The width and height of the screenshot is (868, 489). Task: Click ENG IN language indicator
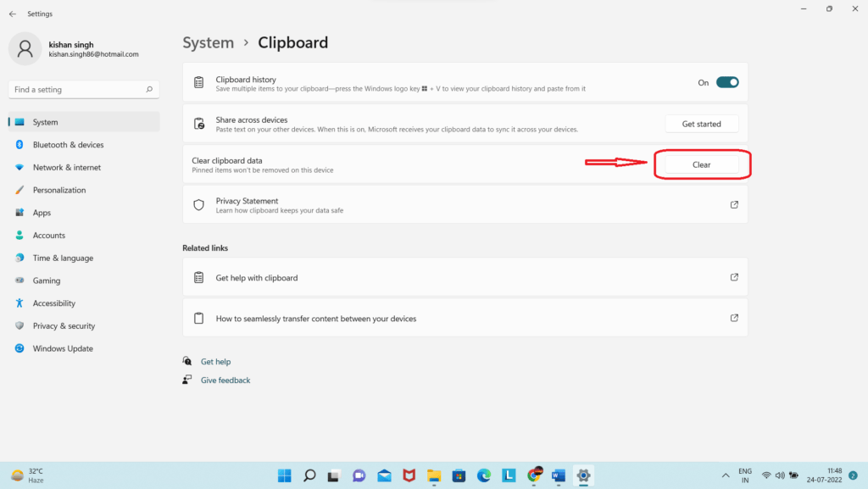[745, 475]
